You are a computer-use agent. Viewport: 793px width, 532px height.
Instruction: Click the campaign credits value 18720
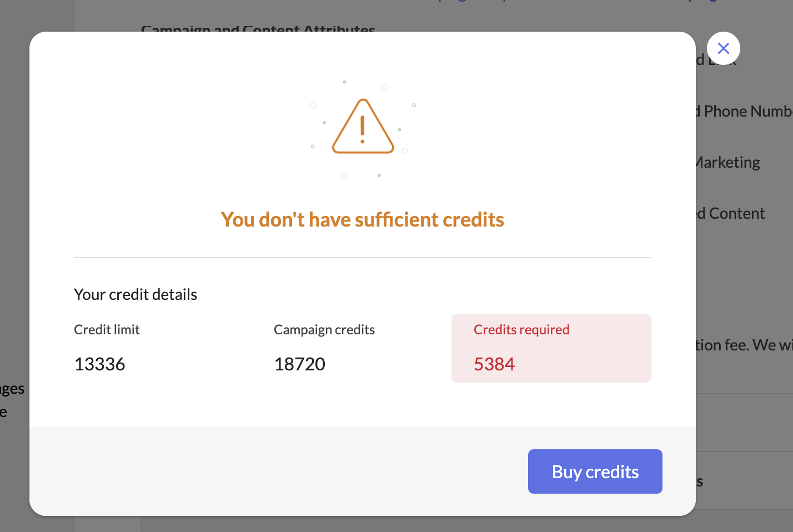point(299,364)
